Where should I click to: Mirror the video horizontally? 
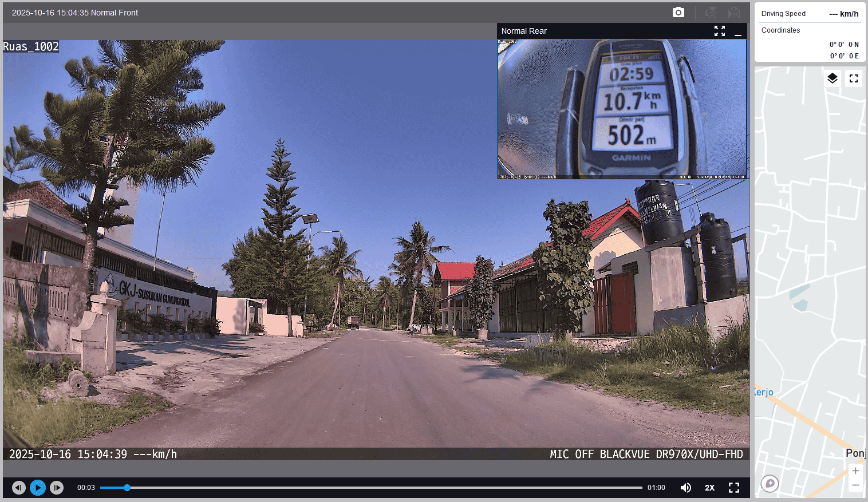734,13
